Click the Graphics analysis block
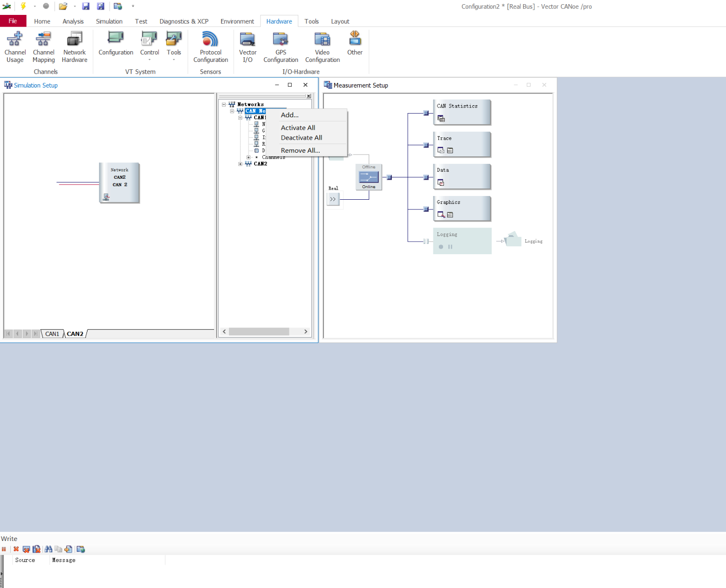The image size is (726, 588). (462, 209)
